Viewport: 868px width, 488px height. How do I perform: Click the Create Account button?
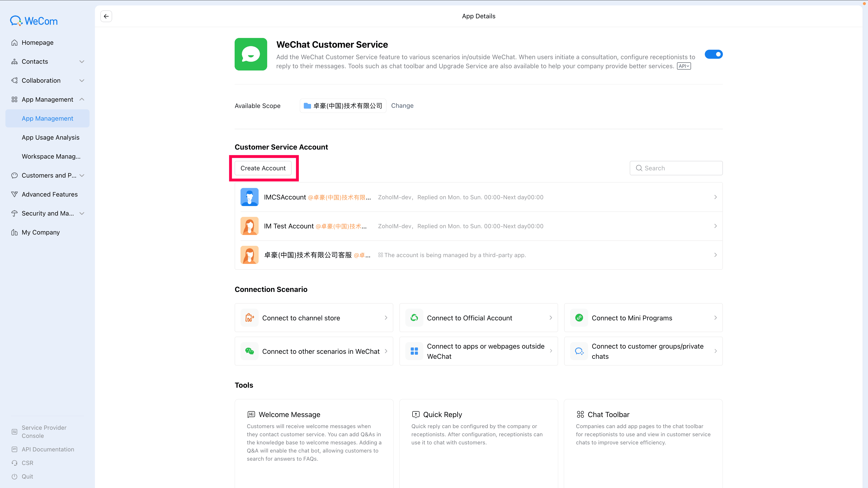pos(263,168)
